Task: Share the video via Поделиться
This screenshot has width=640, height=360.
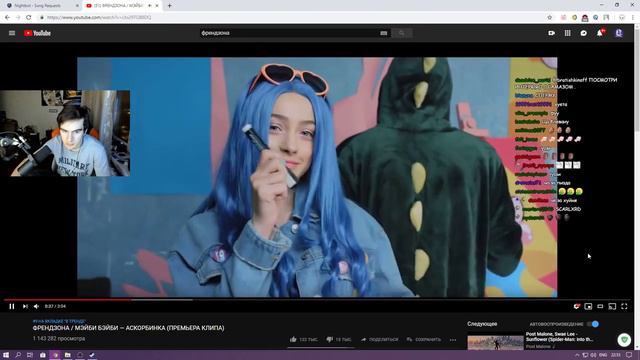Action: 379,339
